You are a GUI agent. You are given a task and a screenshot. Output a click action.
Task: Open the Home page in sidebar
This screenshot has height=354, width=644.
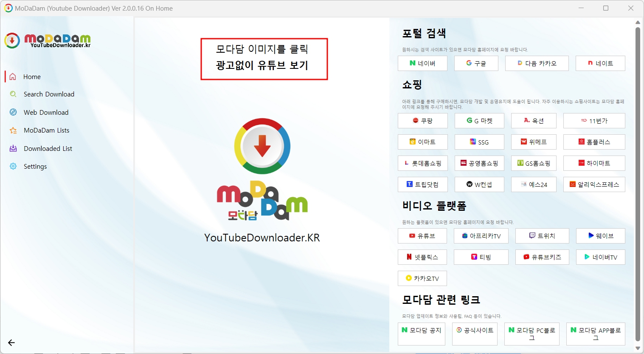(x=32, y=77)
